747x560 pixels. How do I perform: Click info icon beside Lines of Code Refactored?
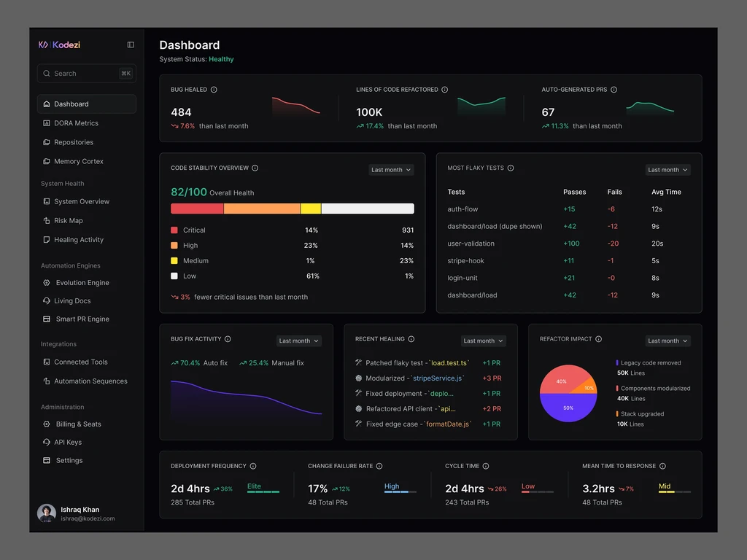[x=444, y=90]
